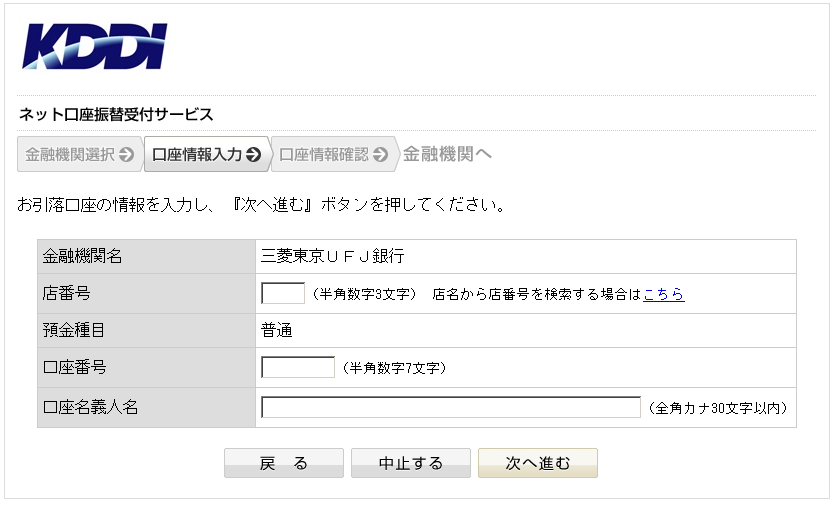Click the 中止する button
This screenshot has height=506, width=838.
(x=410, y=463)
